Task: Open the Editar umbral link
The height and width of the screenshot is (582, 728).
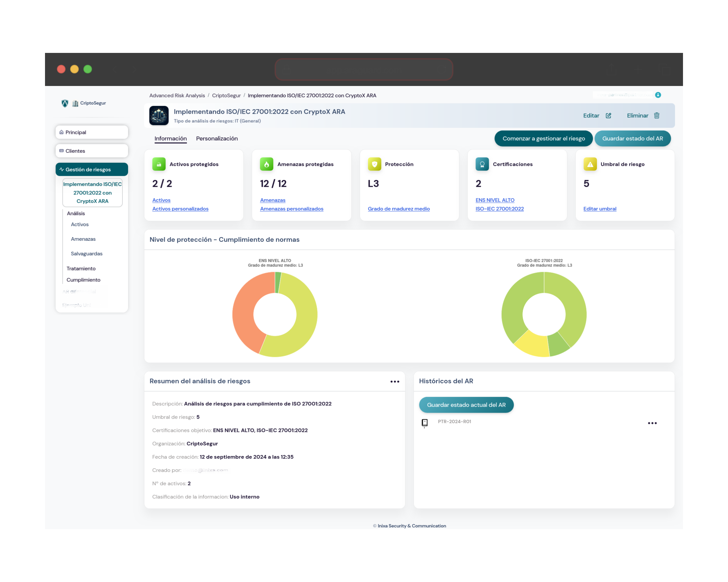Action: click(600, 209)
